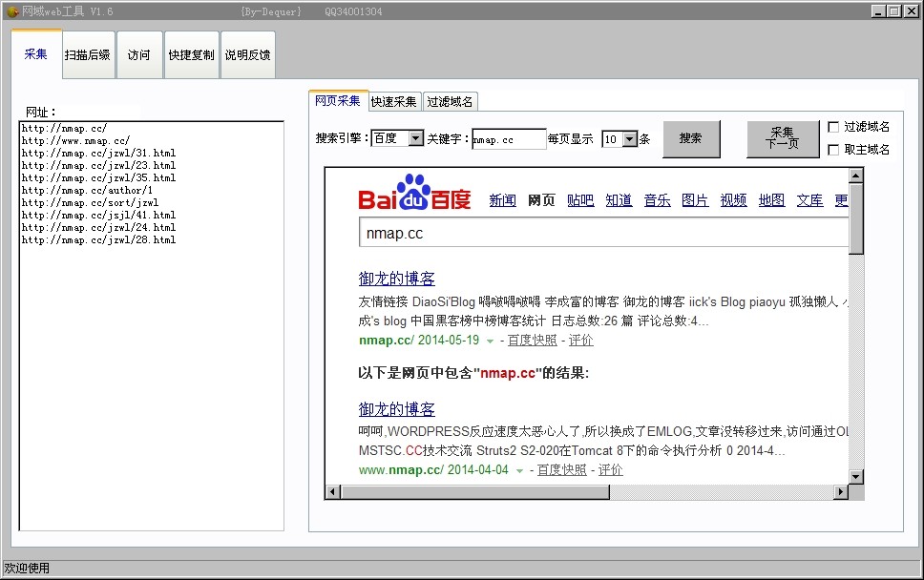The width and height of the screenshot is (924, 580).
Task: Select URL ending in jzwl/28.html
Action: point(98,239)
